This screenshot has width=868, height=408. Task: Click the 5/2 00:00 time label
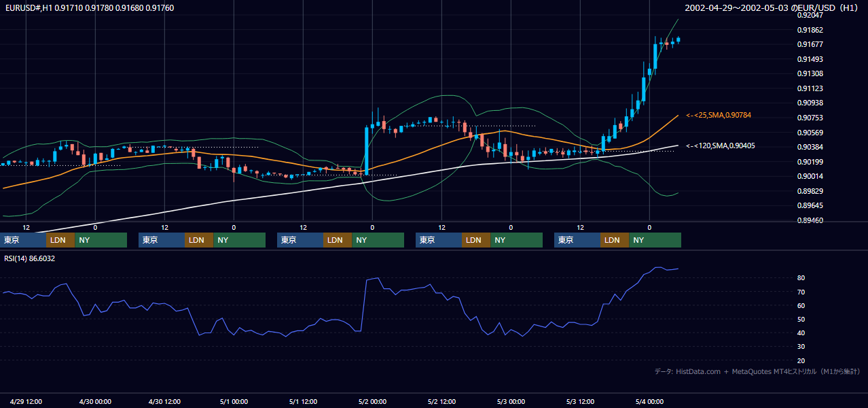click(373, 401)
